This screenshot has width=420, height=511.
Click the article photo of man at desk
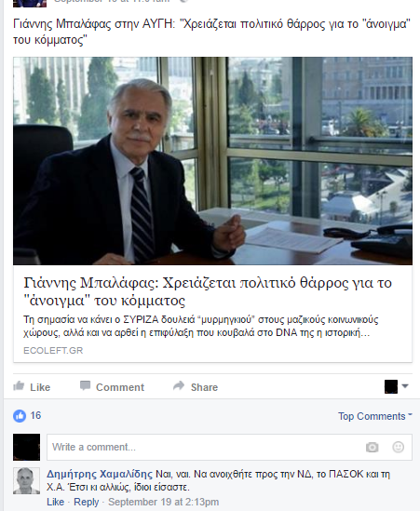[212, 161]
